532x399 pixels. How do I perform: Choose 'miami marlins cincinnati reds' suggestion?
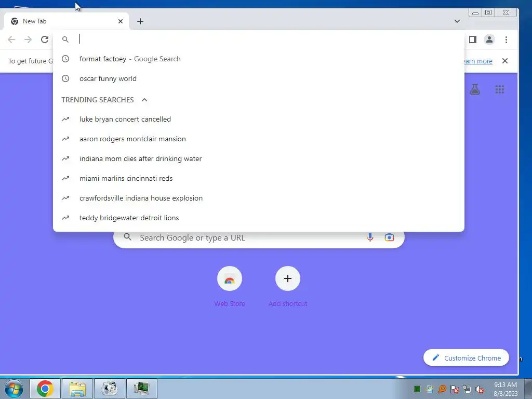tap(259, 178)
